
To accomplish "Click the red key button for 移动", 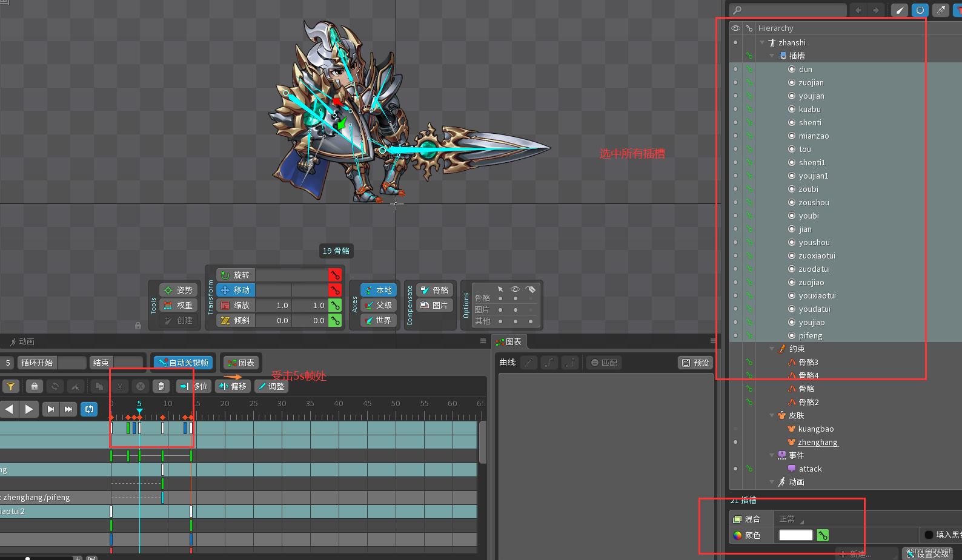I will tap(335, 290).
